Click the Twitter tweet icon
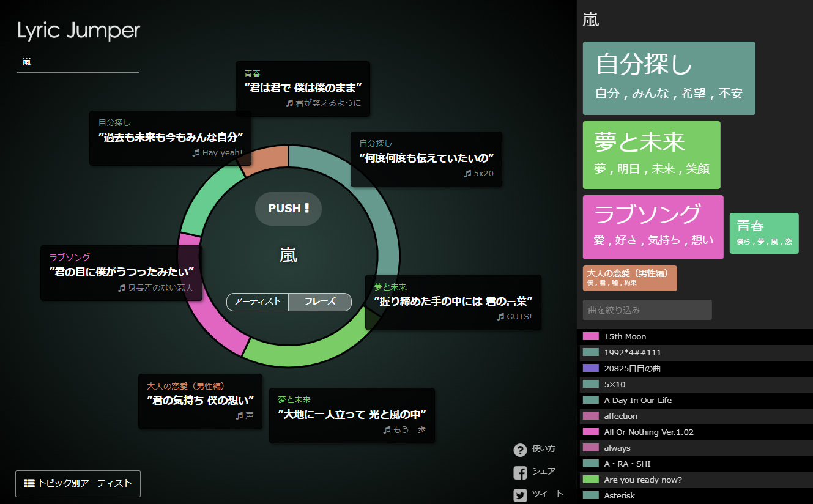This screenshot has width=813, height=504. click(x=520, y=495)
